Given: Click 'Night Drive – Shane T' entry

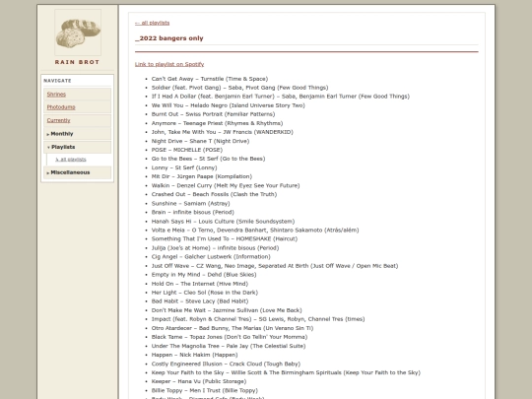Looking at the screenshot, I should (x=201, y=141).
